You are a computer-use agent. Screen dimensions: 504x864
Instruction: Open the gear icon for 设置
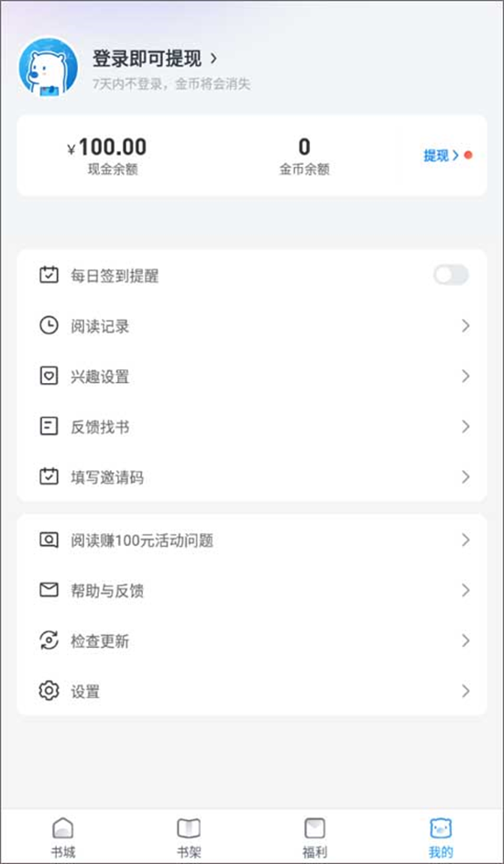pyautogui.click(x=49, y=691)
